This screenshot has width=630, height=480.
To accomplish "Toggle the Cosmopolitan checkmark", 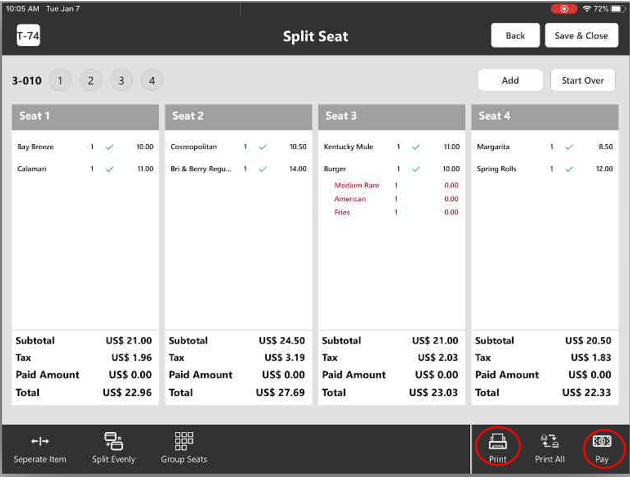I will click(x=262, y=147).
